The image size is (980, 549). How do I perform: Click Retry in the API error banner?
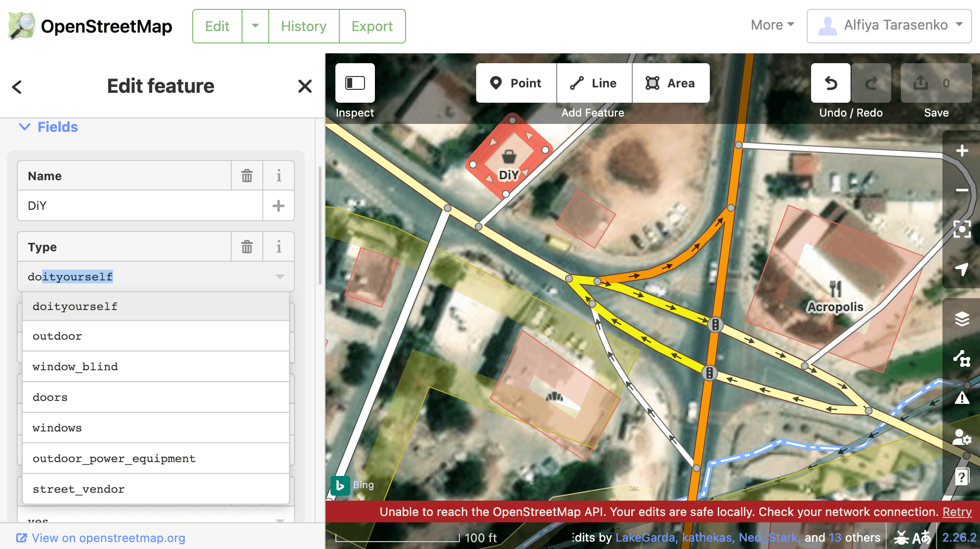pos(957,512)
